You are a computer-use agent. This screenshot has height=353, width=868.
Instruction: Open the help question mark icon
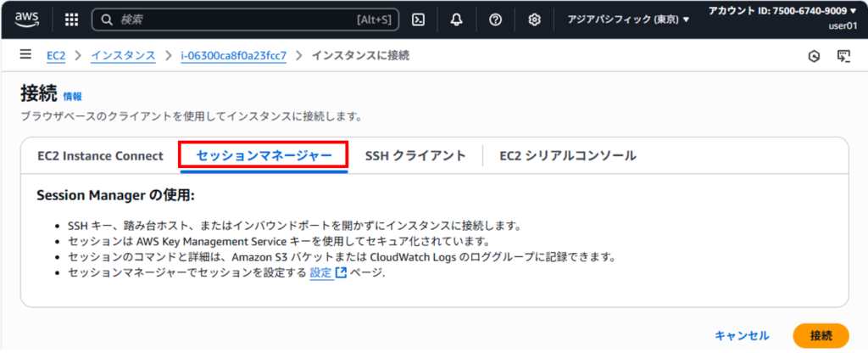pyautogui.click(x=495, y=20)
